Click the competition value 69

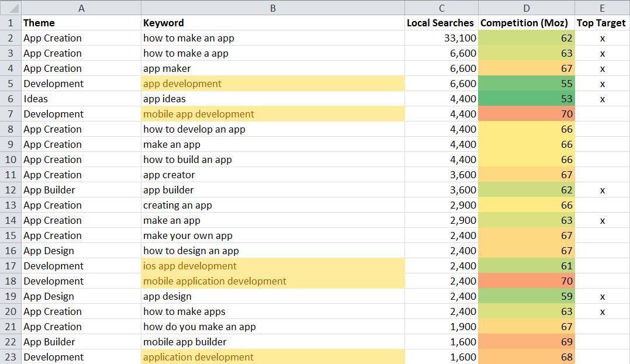(527, 342)
